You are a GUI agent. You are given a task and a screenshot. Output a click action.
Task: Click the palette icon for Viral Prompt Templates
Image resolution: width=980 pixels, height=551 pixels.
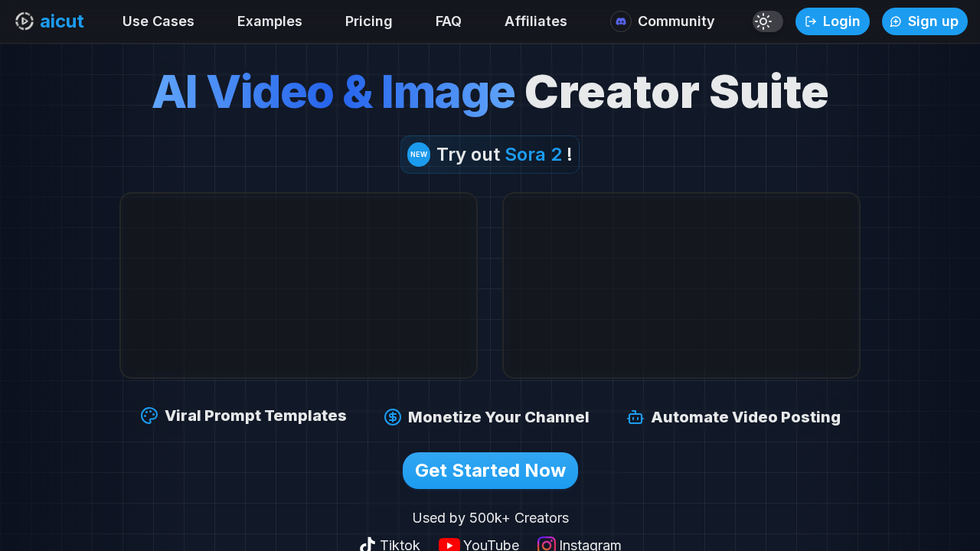(149, 416)
